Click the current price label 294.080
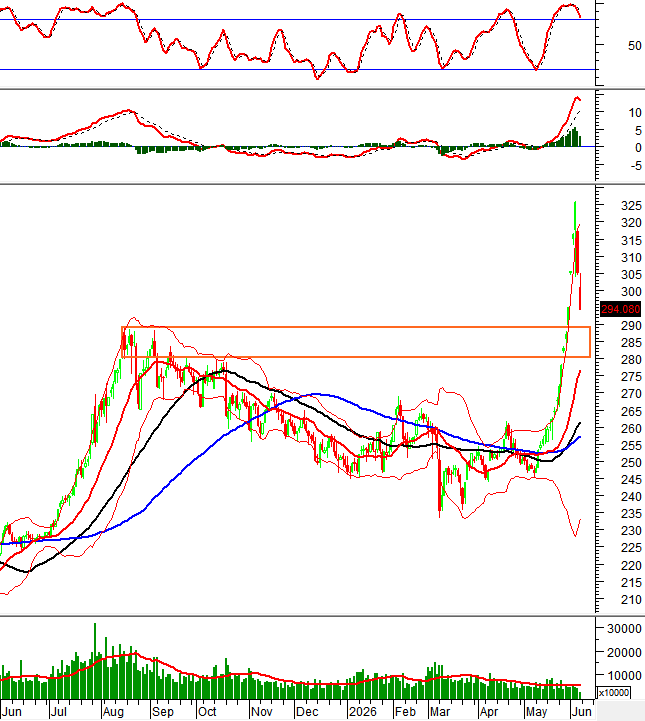This screenshot has height=721, width=645. pyautogui.click(x=621, y=309)
